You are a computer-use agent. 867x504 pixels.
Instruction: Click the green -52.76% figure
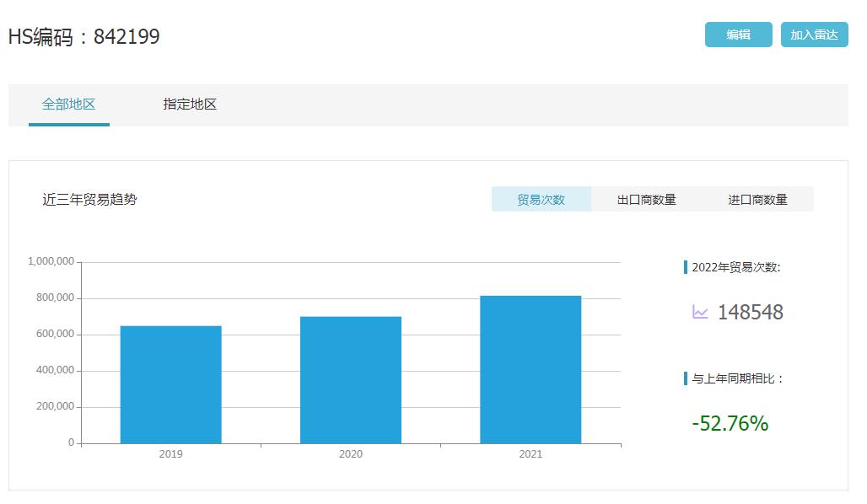coord(730,423)
